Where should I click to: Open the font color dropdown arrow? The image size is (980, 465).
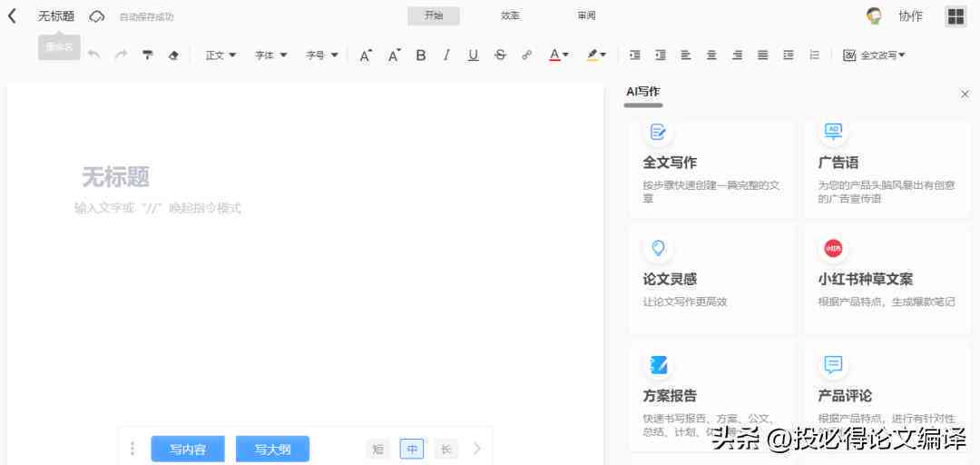click(x=565, y=55)
